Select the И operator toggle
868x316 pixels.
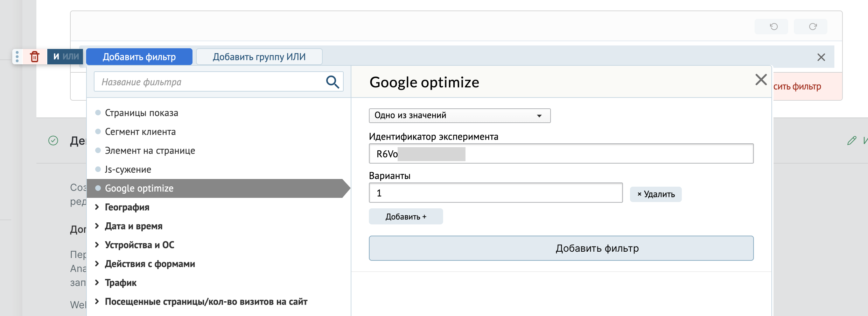tap(56, 57)
